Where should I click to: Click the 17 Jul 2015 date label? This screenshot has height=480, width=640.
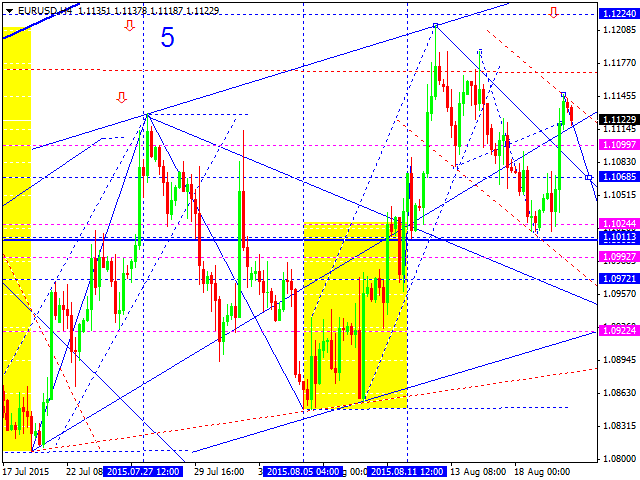pyautogui.click(x=26, y=472)
